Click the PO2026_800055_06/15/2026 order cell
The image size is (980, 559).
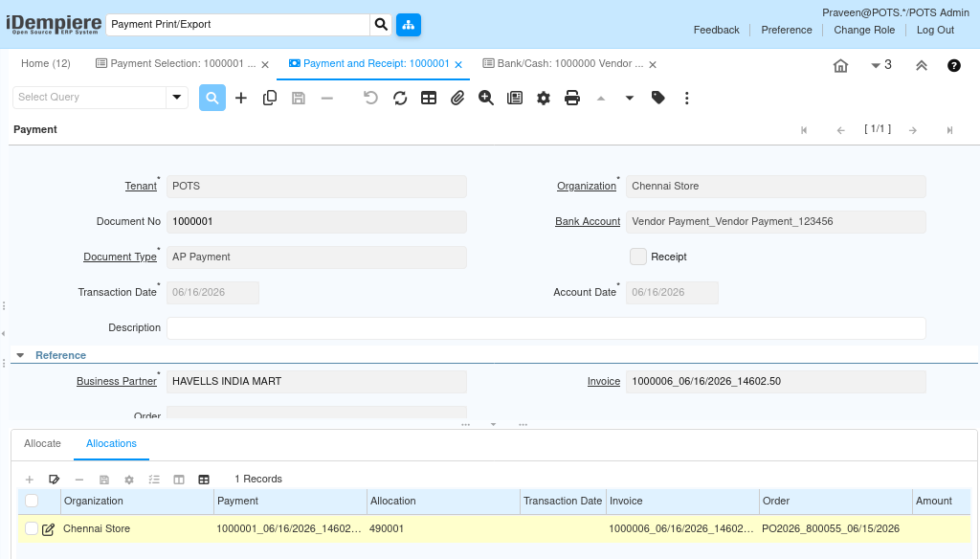(x=835, y=528)
